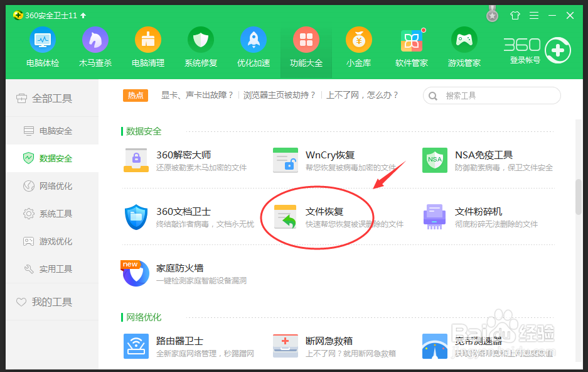The height and width of the screenshot is (372, 588).
Task: Launch the 家庭防火墙 new firewall icon
Action: (136, 273)
